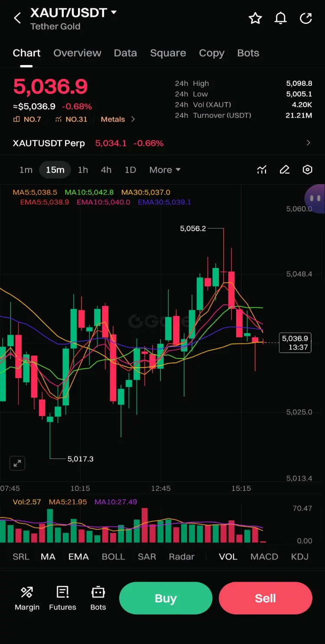Open chart settings hexagon icon
The width and height of the screenshot is (325, 644).
(x=307, y=170)
